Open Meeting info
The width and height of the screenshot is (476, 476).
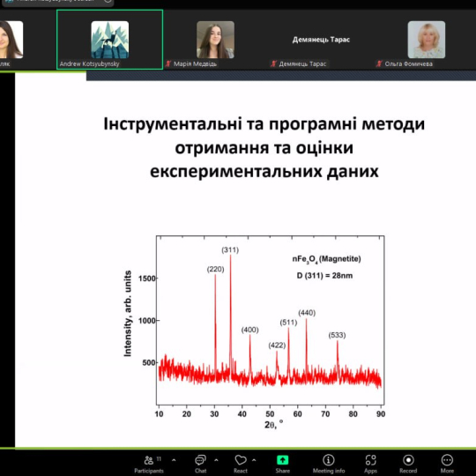(329, 464)
